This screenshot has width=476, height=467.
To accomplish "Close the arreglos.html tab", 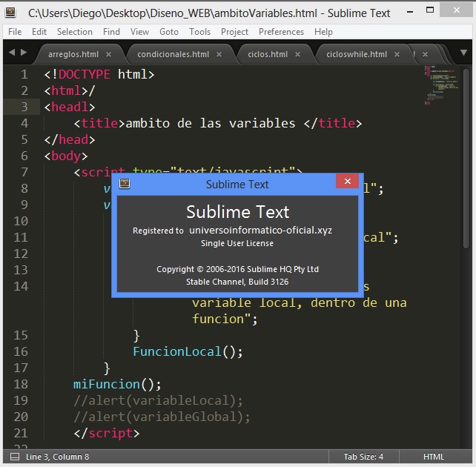I will (108, 54).
